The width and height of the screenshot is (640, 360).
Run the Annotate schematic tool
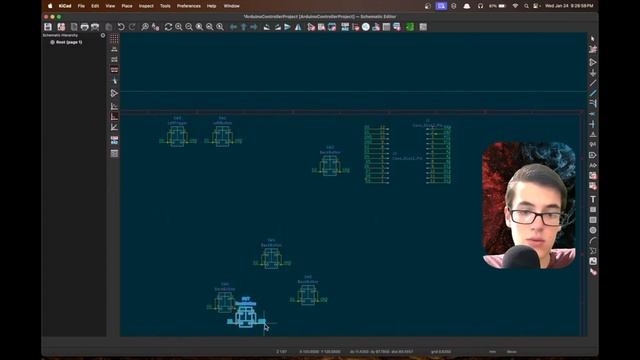(345, 27)
